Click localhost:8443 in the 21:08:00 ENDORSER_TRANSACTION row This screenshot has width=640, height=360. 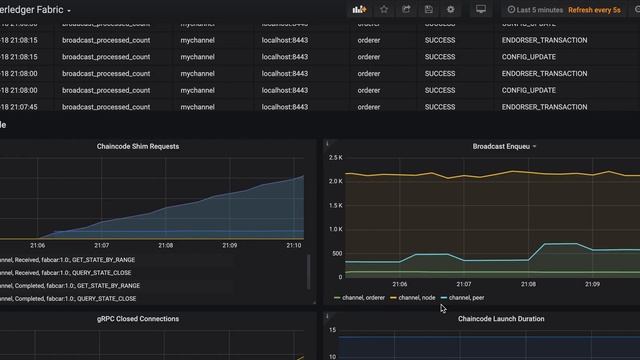click(x=285, y=74)
